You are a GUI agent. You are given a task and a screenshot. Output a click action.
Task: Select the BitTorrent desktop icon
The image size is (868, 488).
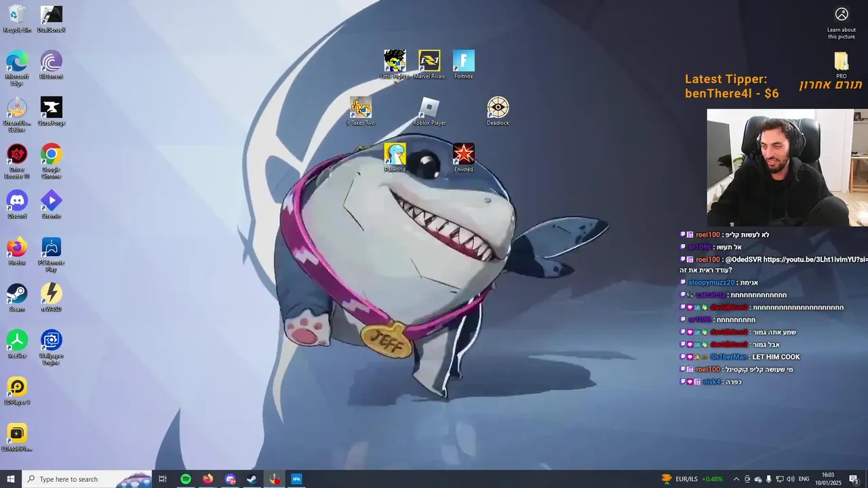(x=52, y=65)
